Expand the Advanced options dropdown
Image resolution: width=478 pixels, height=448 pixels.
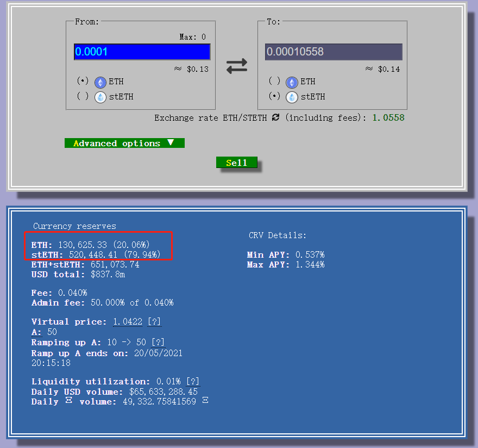coord(124,143)
